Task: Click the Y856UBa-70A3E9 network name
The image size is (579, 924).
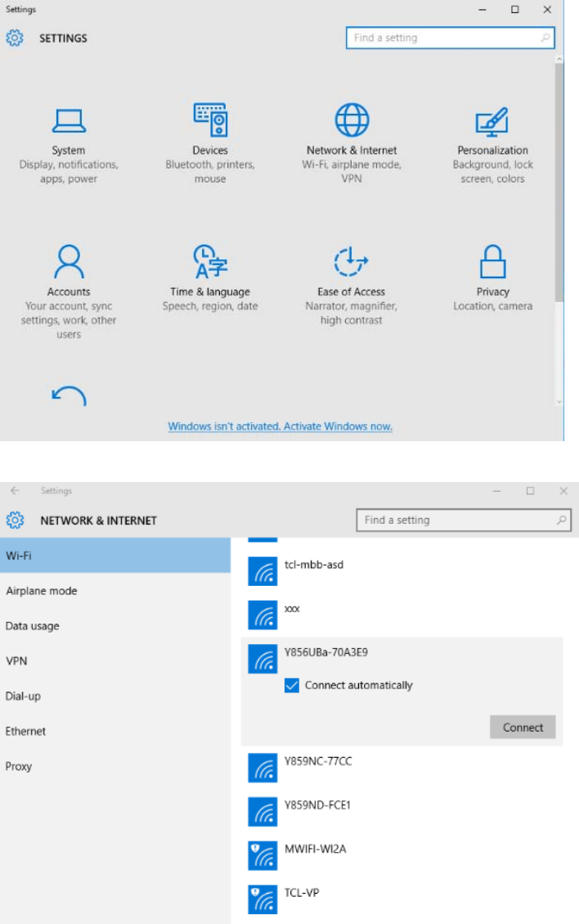Action: [x=326, y=651]
